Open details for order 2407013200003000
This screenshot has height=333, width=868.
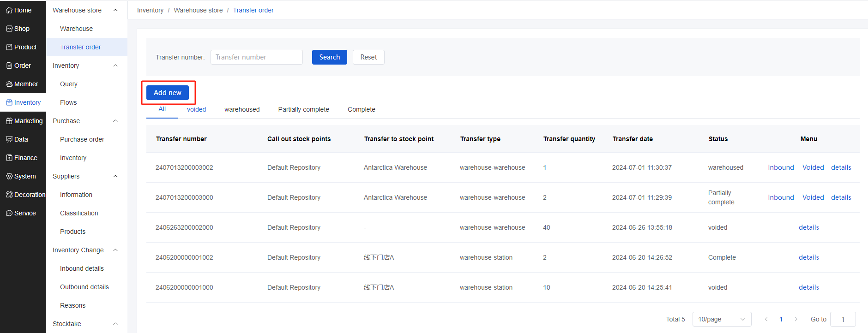coord(841,197)
